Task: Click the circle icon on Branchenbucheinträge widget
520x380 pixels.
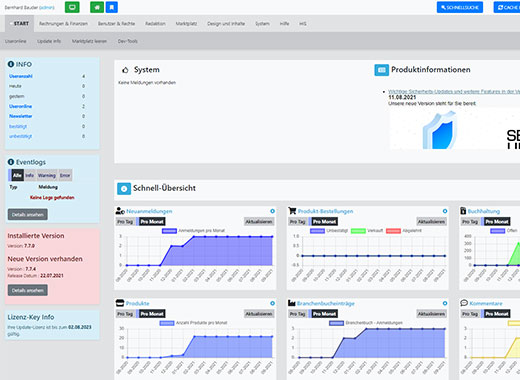Action: point(445,303)
